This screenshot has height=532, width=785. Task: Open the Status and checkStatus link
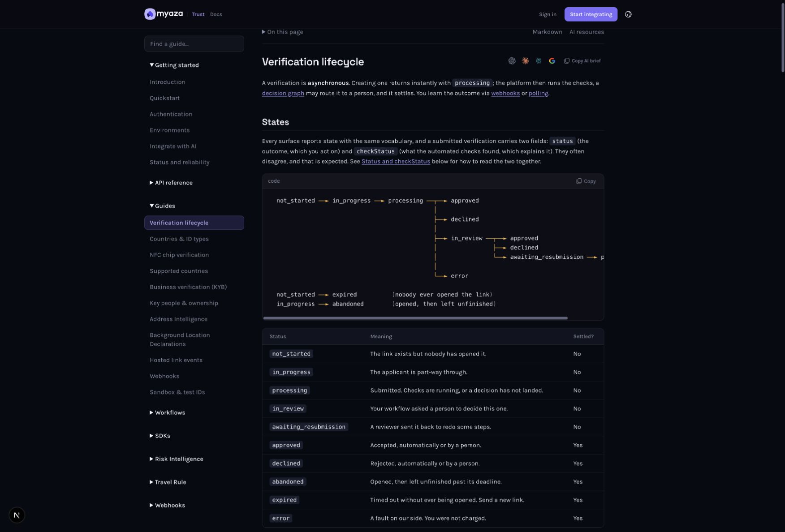click(396, 161)
